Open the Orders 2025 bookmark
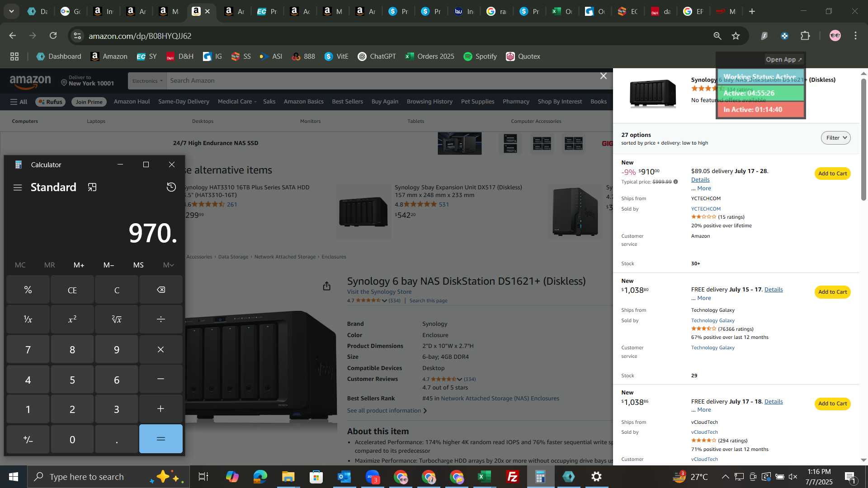868x488 pixels. 429,56
